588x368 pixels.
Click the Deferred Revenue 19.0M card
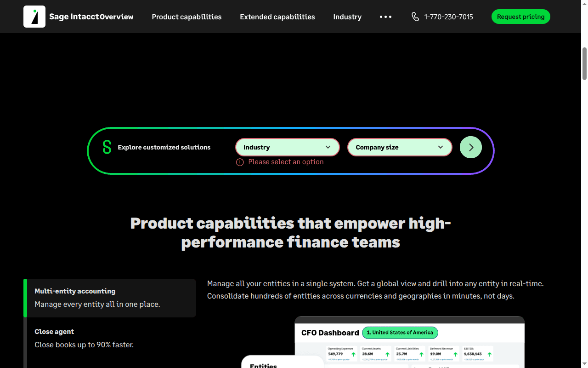click(x=443, y=355)
